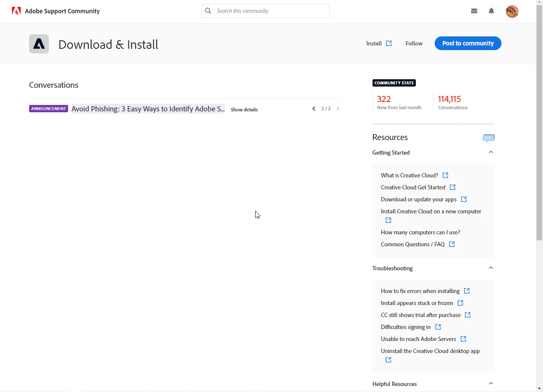This screenshot has width=543, height=392.
Task: Click external icon beside Unable to reach Adobe Servers
Action: (x=463, y=339)
